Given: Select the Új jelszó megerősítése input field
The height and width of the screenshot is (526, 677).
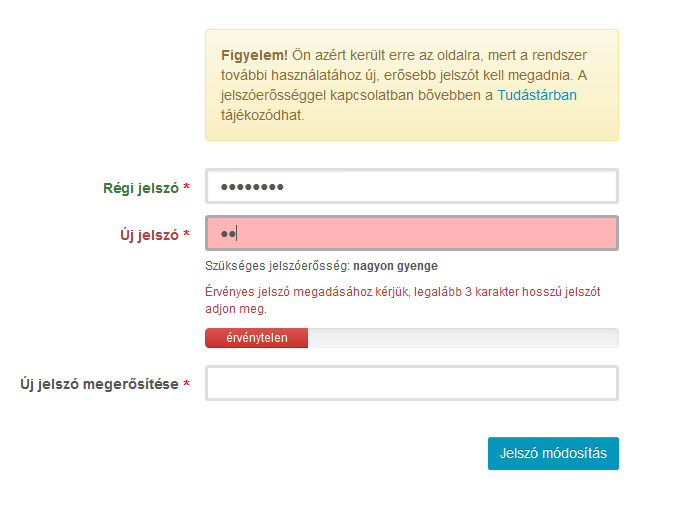Looking at the screenshot, I should [411, 383].
